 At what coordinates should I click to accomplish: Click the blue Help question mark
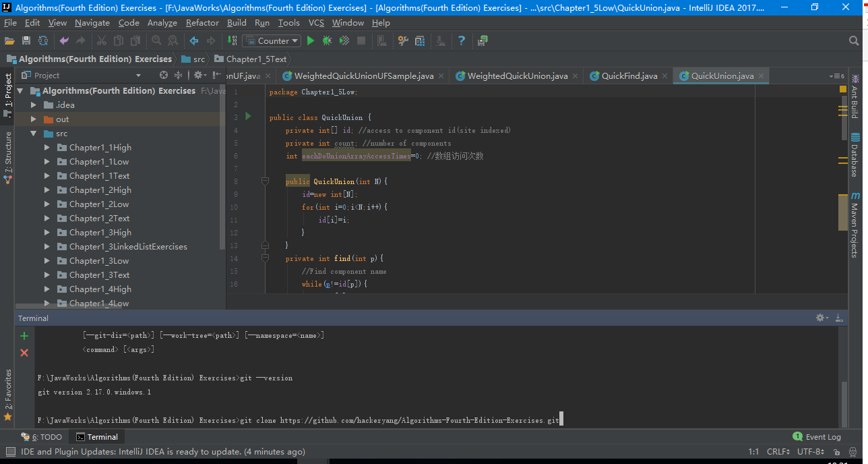[462, 40]
